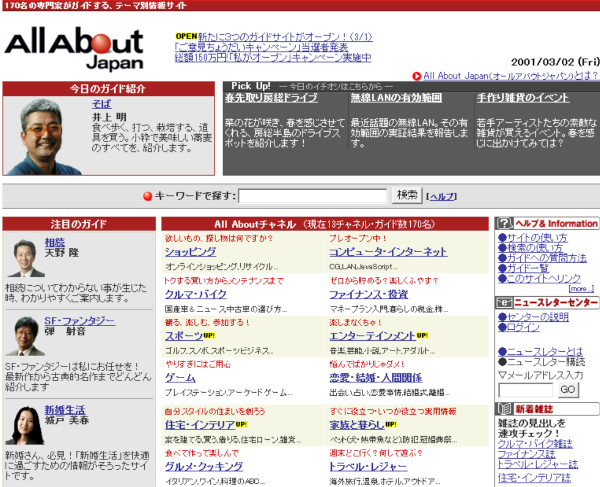Open the 住宅・インテリア誌 magazine link
The width and height of the screenshot is (600, 487).
(x=534, y=477)
